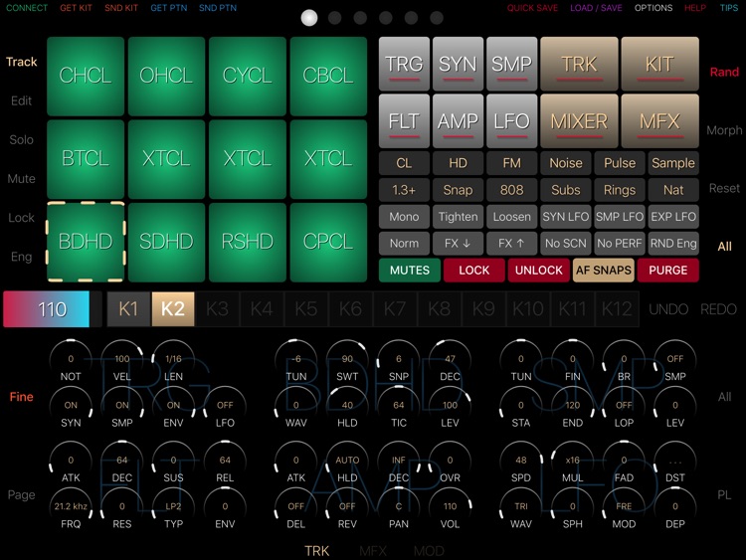Select Morph on the right sidebar
746x560 pixels.
[x=724, y=130]
